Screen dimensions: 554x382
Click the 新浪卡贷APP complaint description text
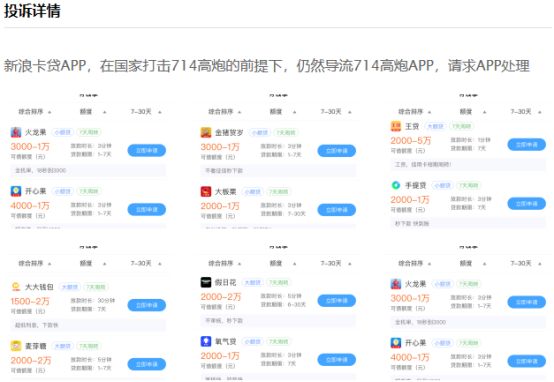click(x=267, y=66)
